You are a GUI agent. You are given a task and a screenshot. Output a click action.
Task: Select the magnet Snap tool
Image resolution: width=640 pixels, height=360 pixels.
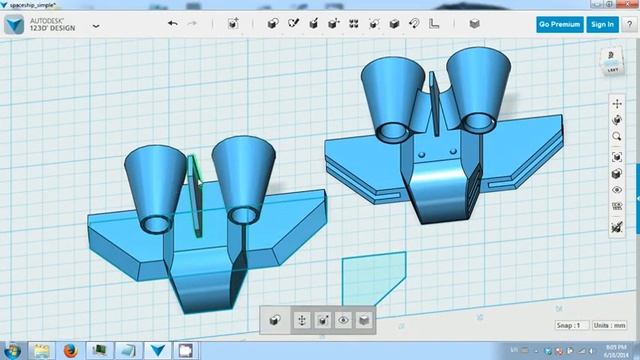click(414, 24)
